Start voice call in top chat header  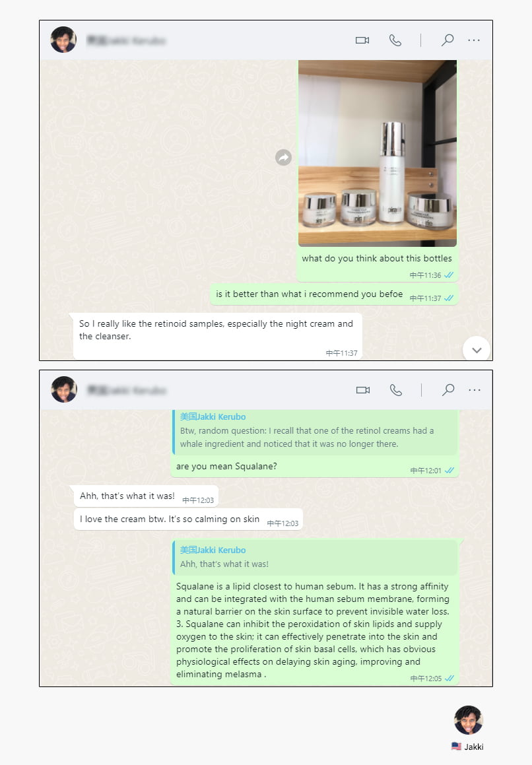click(395, 40)
